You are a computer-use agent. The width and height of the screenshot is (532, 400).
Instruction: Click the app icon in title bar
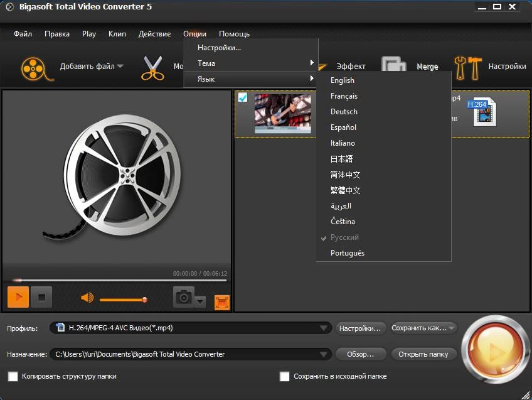click(10, 7)
